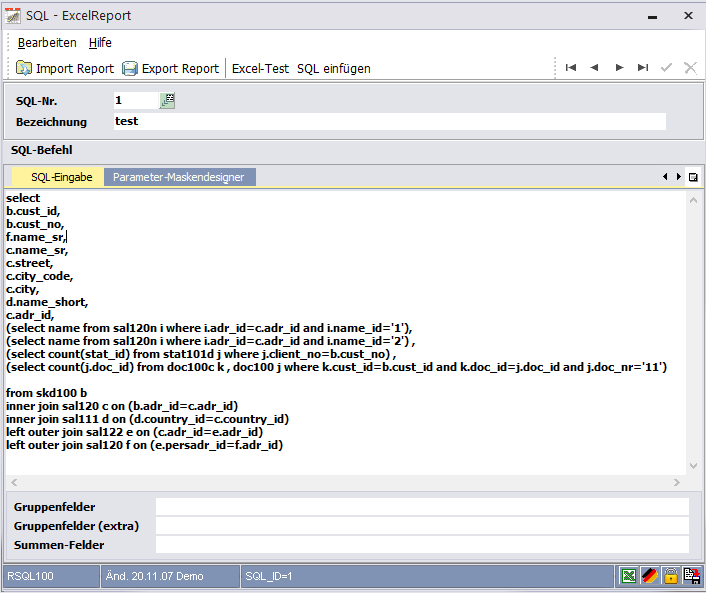This screenshot has width=706, height=593.
Task: Click the 'select' line in SQL editor
Action: tap(23, 198)
